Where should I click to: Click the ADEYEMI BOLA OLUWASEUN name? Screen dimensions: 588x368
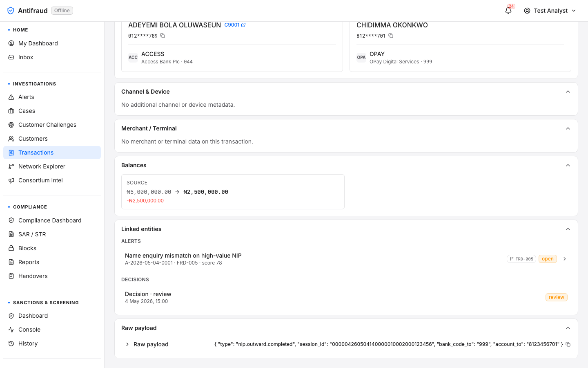174,25
